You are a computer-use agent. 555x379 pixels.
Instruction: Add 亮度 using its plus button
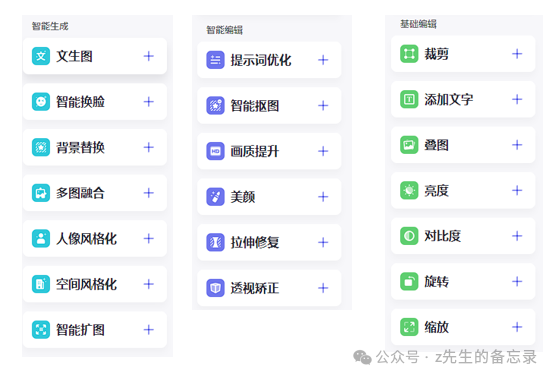(517, 190)
